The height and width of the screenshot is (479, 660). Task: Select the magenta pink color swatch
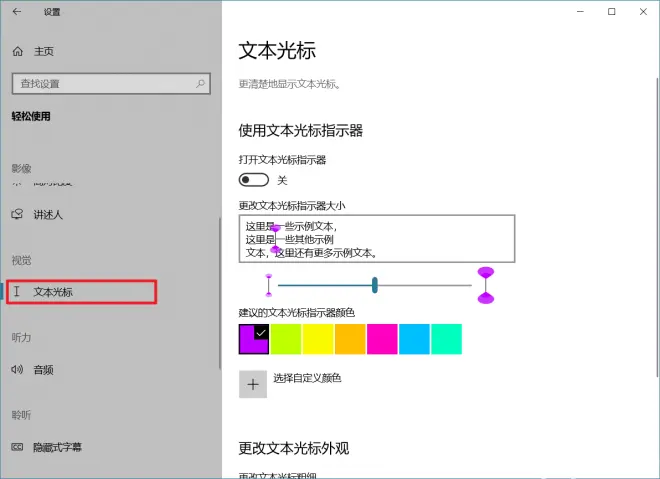382,339
